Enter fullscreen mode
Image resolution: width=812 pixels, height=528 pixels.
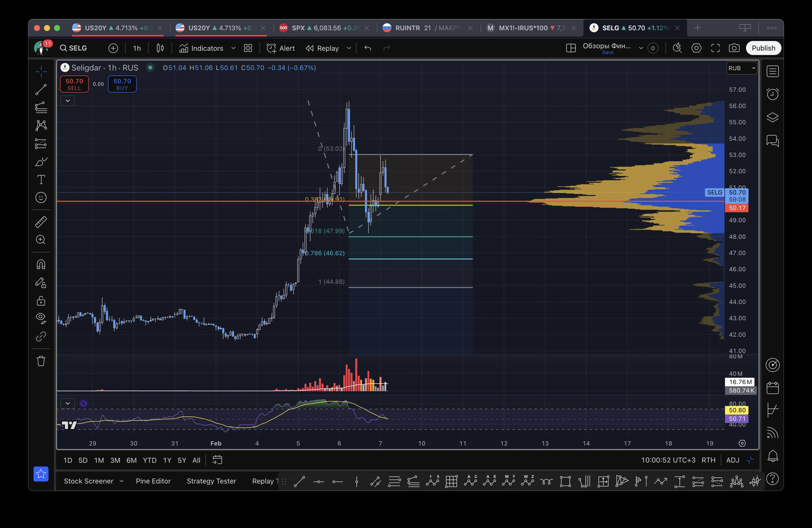[x=715, y=48]
